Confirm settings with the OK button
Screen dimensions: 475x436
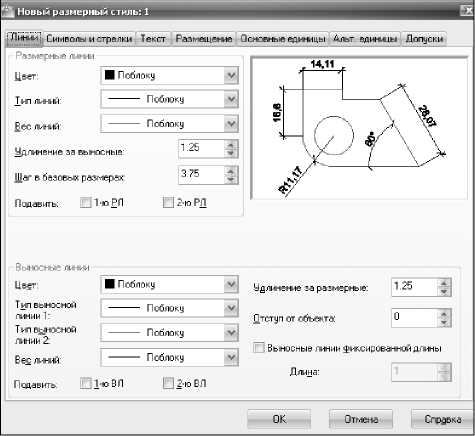coord(279,419)
